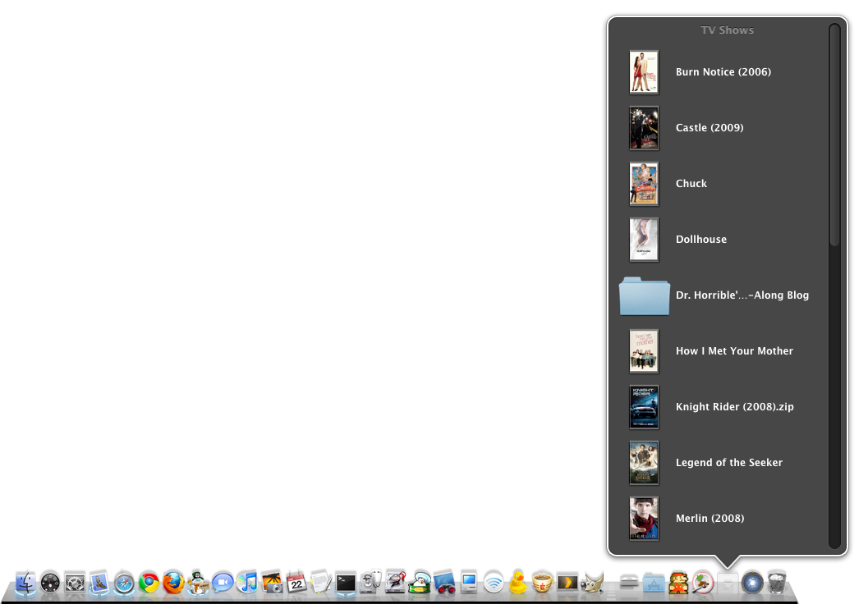
Task: Launch iTunes music note icon
Action: tap(247, 583)
